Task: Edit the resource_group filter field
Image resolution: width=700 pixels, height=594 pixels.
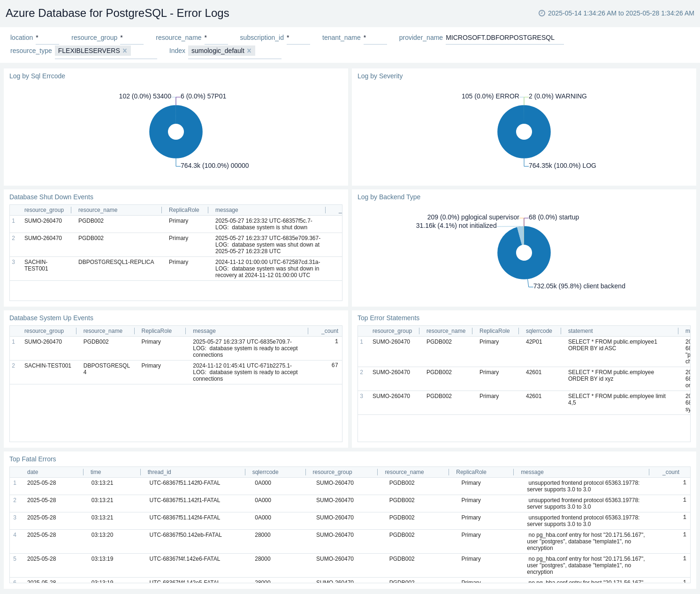Action: coord(131,38)
